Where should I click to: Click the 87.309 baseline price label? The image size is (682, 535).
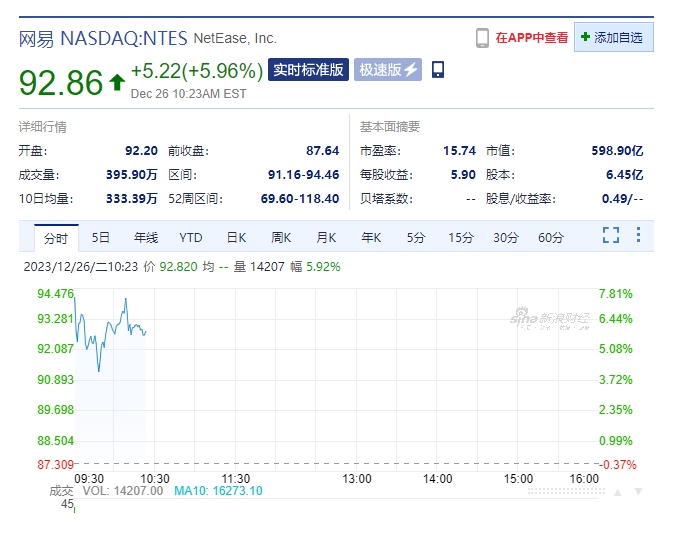pyautogui.click(x=55, y=465)
